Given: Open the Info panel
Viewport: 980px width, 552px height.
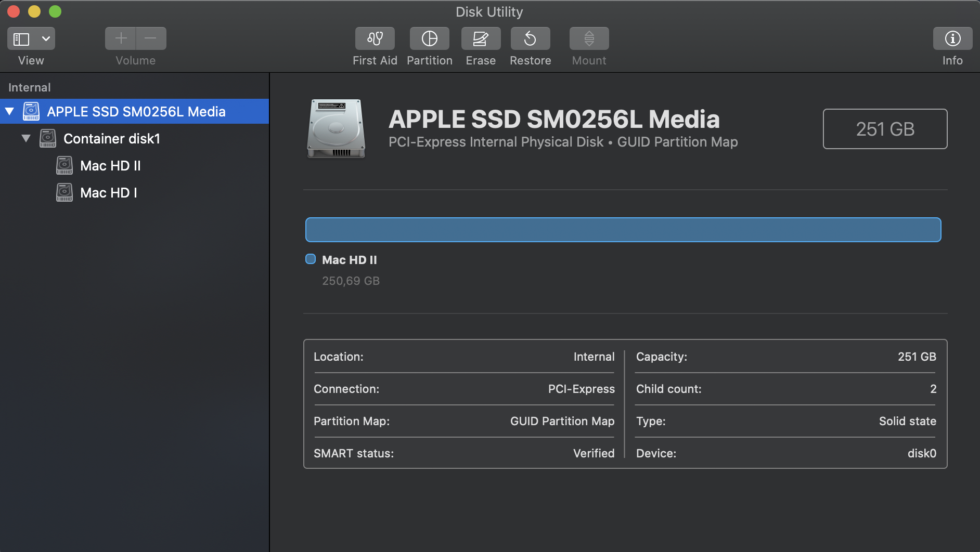Looking at the screenshot, I should coord(952,38).
